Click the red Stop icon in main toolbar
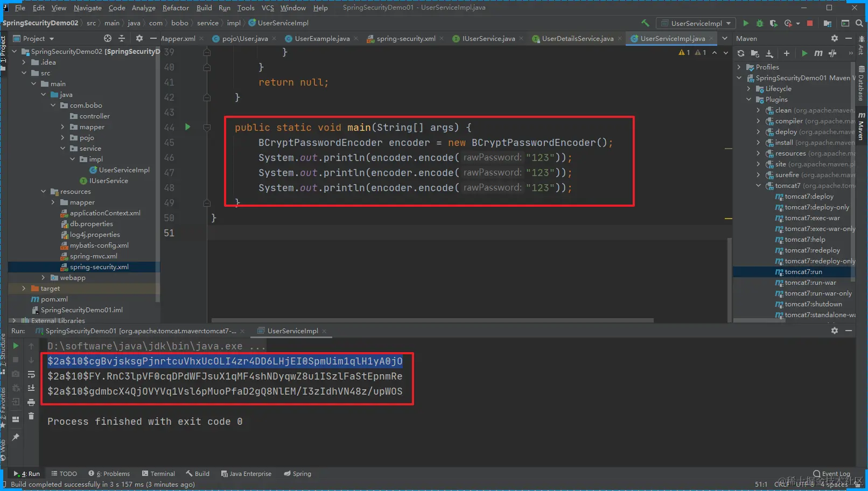The width and height of the screenshot is (868, 491). [x=810, y=23]
